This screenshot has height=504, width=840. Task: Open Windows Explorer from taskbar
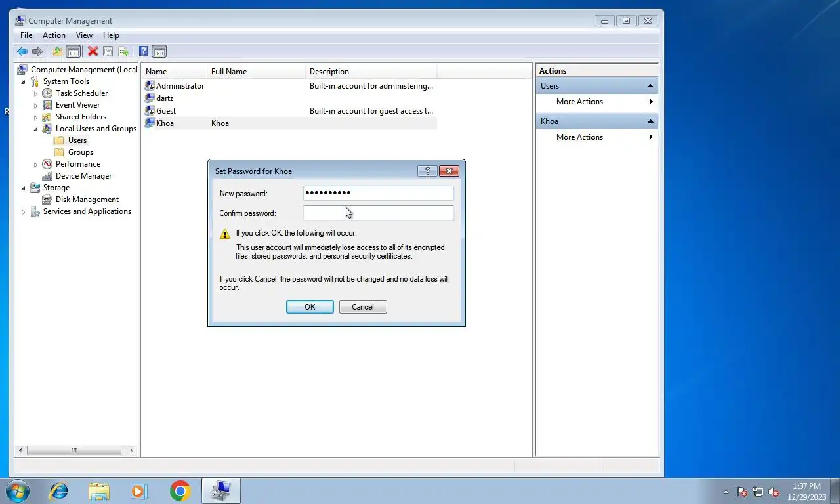click(x=99, y=491)
